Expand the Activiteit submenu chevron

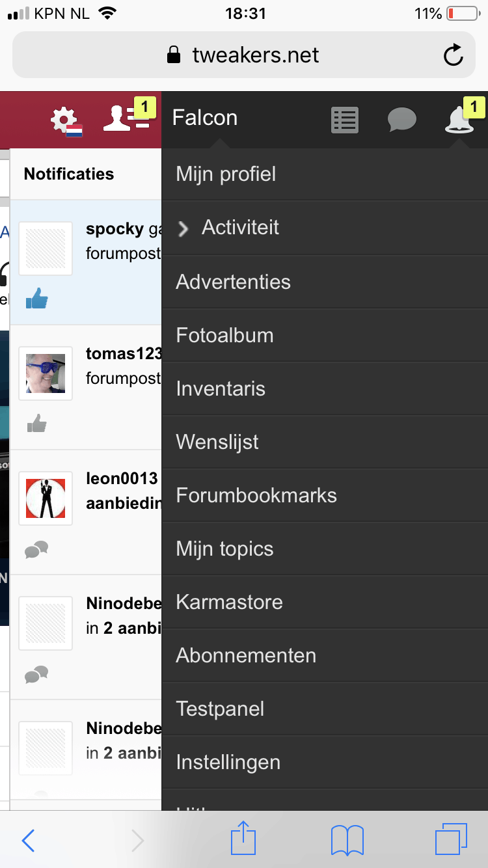tap(183, 228)
